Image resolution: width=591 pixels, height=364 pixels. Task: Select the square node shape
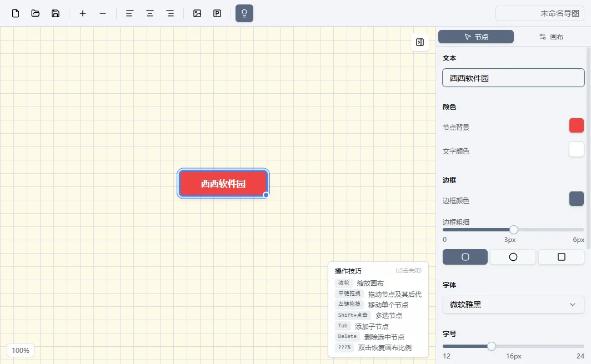click(561, 257)
